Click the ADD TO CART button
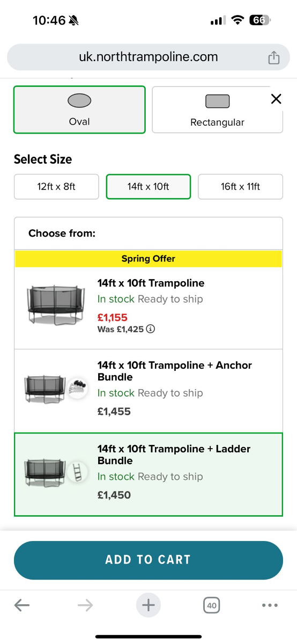 point(148,560)
